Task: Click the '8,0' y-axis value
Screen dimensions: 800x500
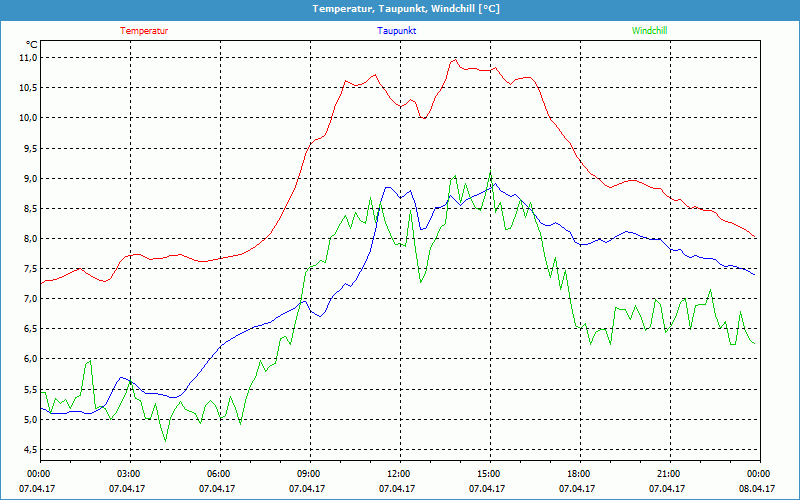Action: (x=31, y=239)
